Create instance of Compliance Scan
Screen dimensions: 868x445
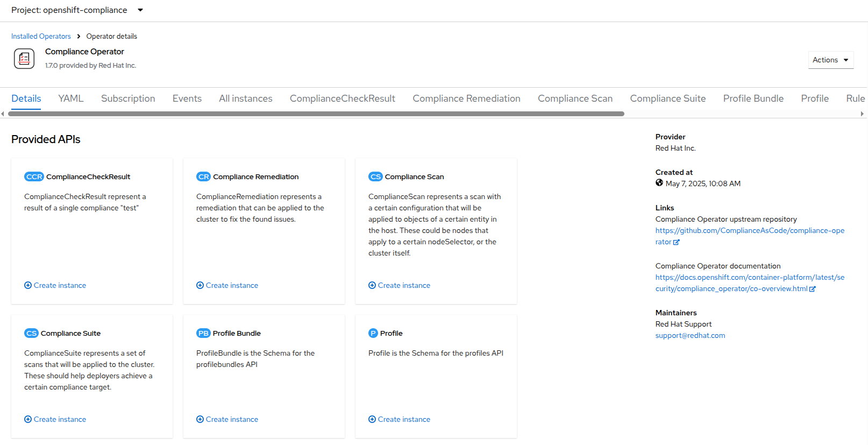click(x=403, y=285)
